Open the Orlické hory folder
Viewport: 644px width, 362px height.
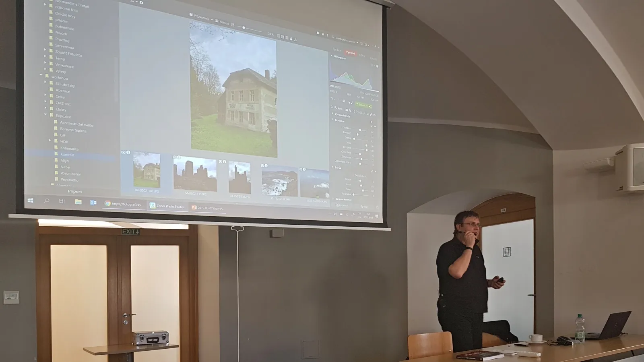65,15
